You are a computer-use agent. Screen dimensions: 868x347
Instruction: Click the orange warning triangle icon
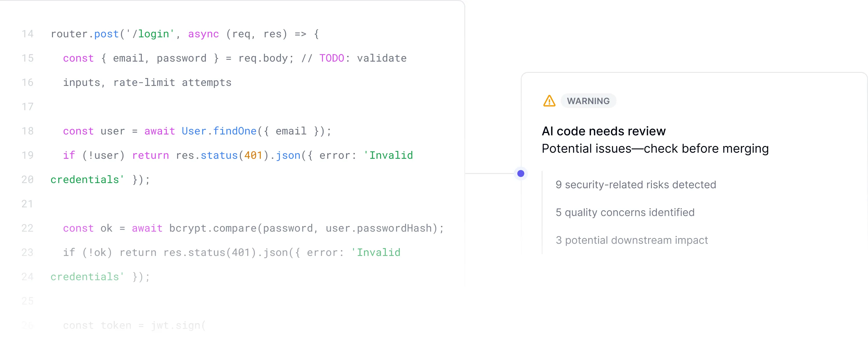[549, 101]
